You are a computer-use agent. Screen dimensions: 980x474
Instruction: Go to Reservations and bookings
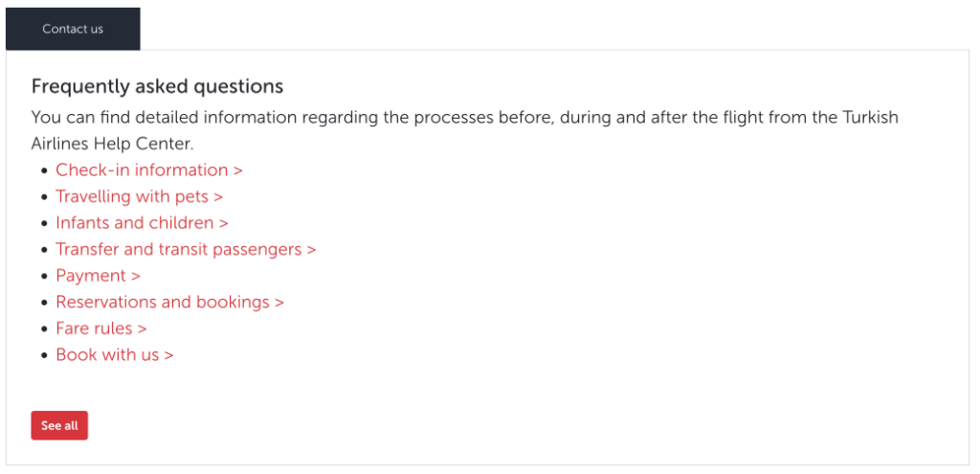tap(163, 302)
